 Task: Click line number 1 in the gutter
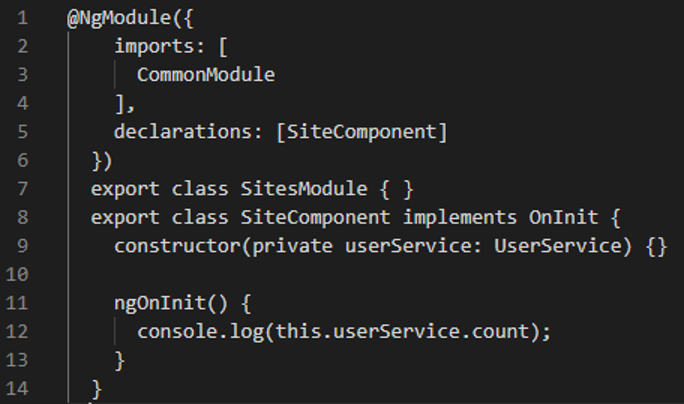[x=23, y=18]
